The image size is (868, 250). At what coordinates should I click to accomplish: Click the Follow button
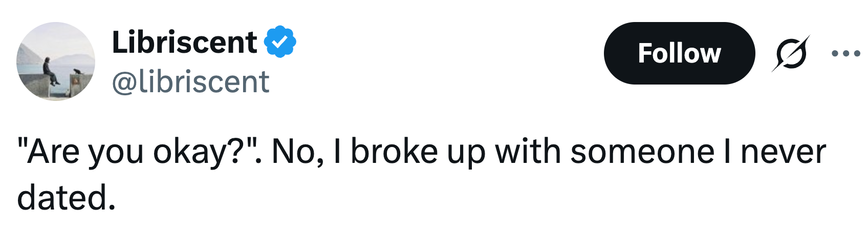pos(679,53)
